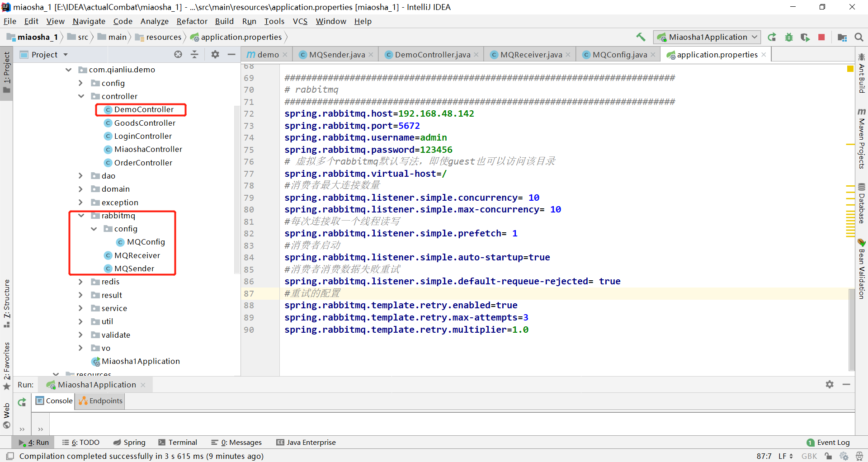The height and width of the screenshot is (462, 868).
Task: Open the Database side panel
Action: 862,203
